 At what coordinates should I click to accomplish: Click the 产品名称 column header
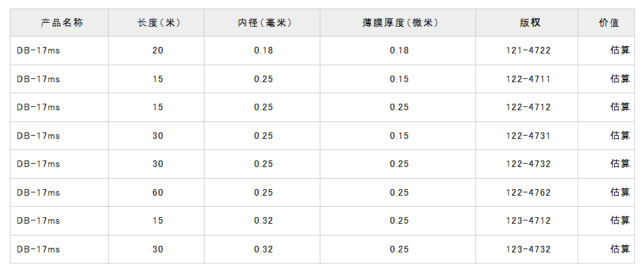click(62, 23)
